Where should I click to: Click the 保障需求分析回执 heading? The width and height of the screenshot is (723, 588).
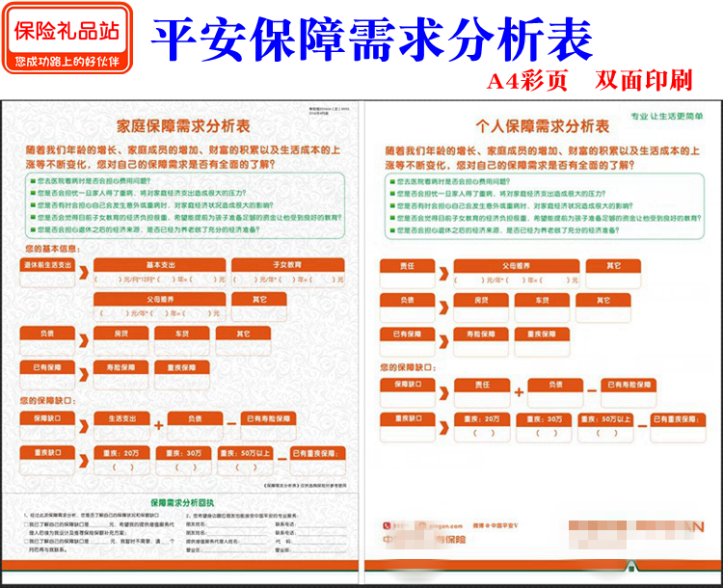pos(182,502)
